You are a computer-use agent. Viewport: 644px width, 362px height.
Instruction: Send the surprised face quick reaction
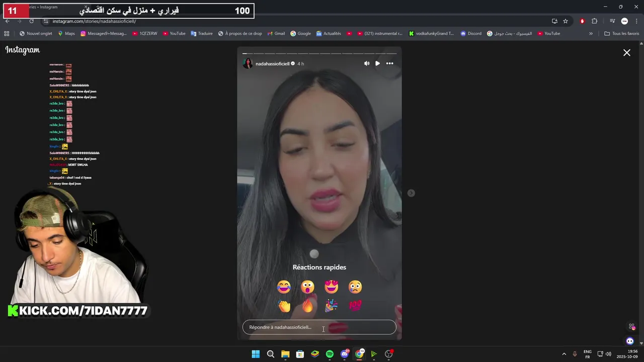pos(307,287)
